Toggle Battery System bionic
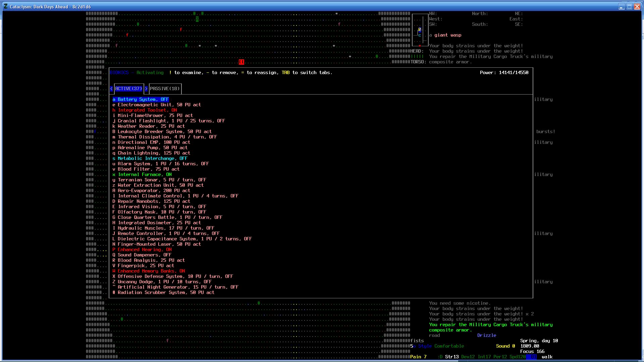This screenshot has height=362, width=644. pos(141,100)
